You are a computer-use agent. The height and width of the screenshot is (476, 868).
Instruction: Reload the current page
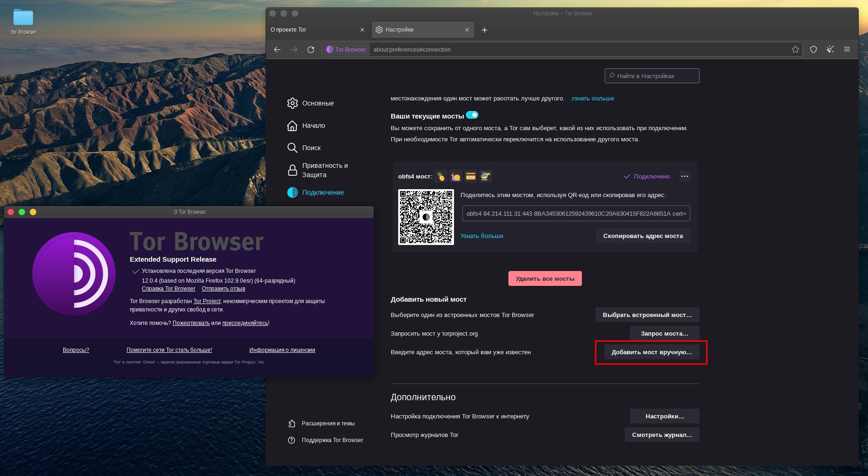pos(311,49)
